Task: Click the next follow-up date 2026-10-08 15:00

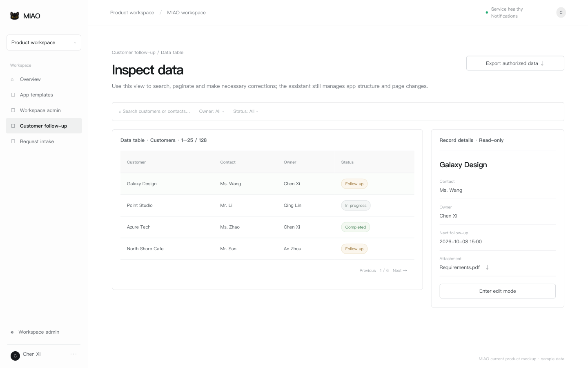Action: tap(461, 242)
